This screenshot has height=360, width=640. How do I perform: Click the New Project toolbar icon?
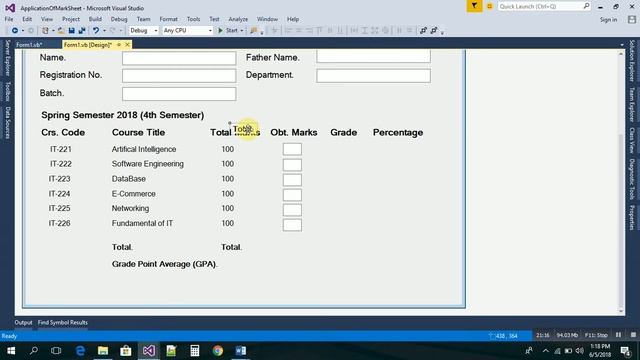[x=45, y=31]
